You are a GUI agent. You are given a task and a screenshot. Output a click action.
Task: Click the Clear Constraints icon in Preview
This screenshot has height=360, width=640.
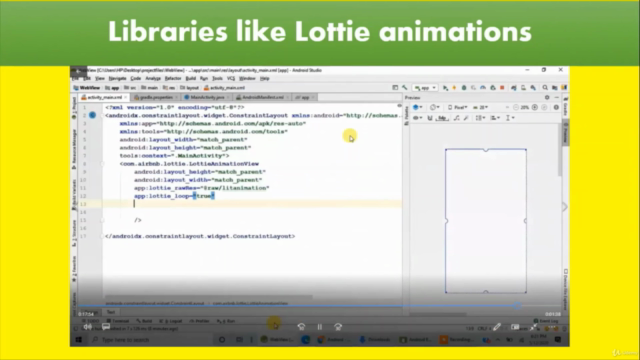point(456,118)
